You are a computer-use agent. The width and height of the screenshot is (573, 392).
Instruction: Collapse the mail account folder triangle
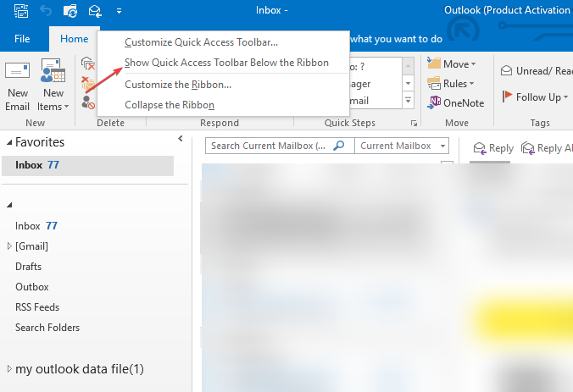point(9,205)
